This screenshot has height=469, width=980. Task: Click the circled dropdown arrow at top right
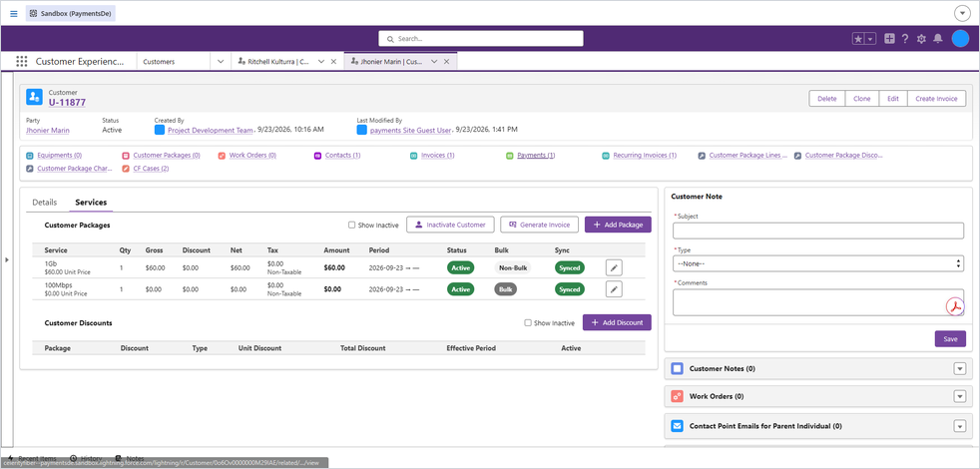coord(962,13)
